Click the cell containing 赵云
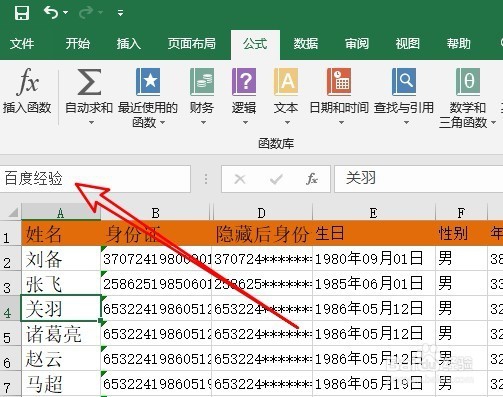This screenshot has width=503, height=397. click(x=61, y=359)
